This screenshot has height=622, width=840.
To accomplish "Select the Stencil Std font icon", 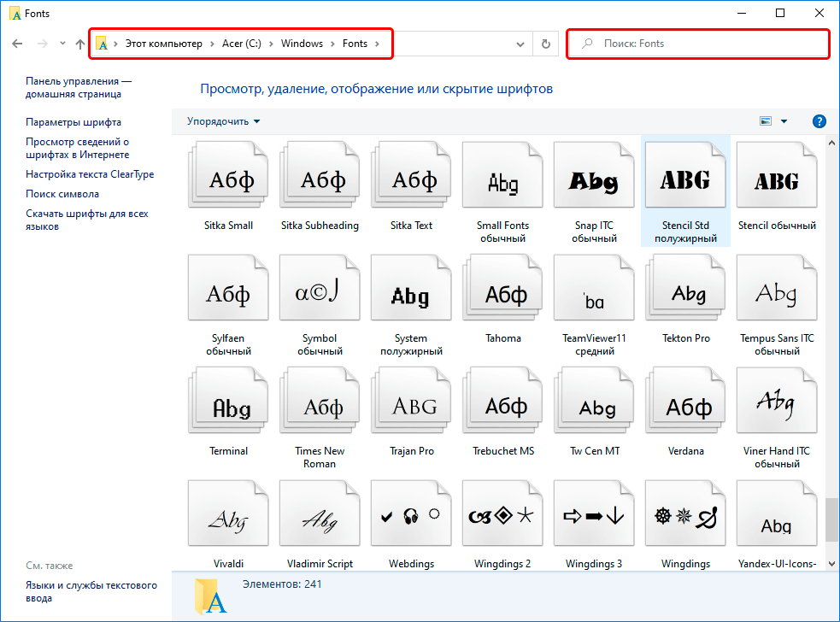I will click(x=685, y=179).
